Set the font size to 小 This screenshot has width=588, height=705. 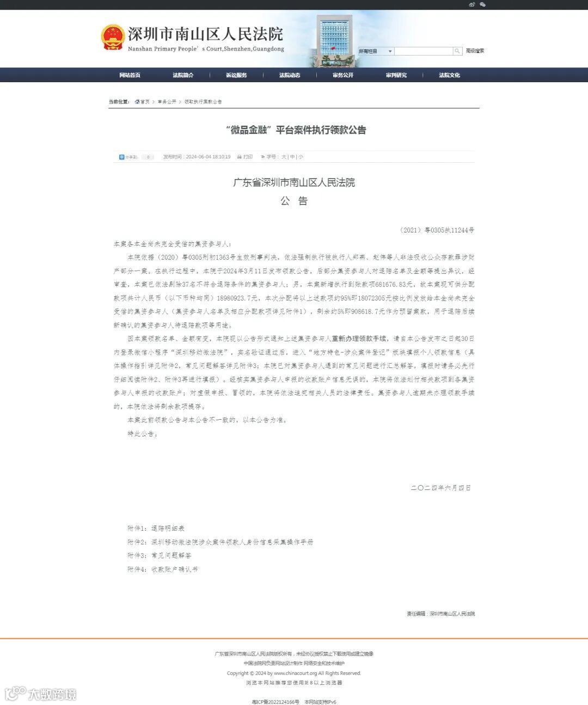[301, 157]
